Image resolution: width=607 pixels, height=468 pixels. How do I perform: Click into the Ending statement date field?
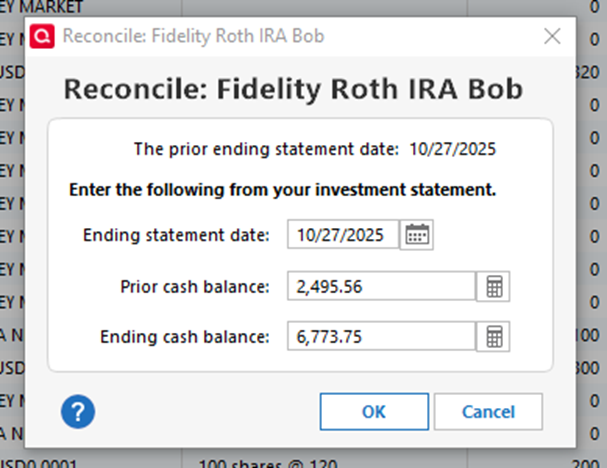pos(342,235)
